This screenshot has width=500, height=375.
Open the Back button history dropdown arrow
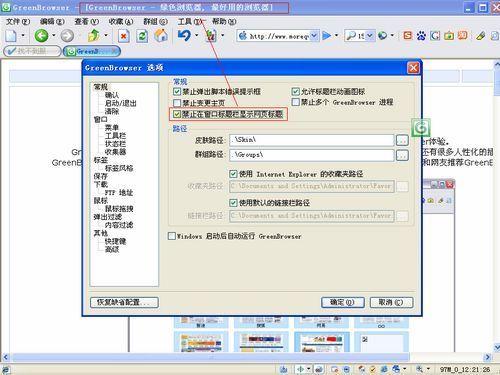click(x=54, y=35)
